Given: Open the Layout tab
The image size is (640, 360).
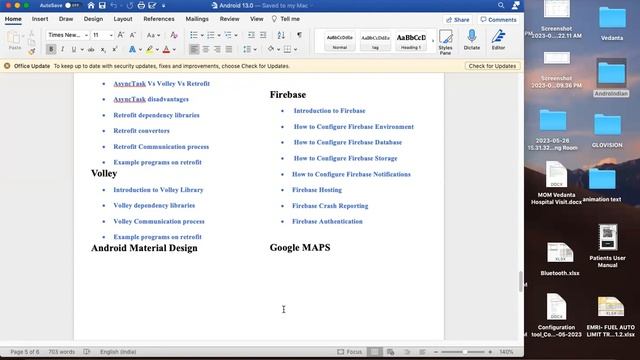Looking at the screenshot, I should tap(123, 19).
